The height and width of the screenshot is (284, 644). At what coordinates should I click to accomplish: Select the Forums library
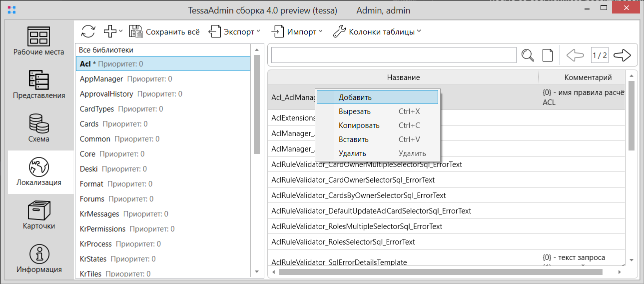[x=163, y=199]
